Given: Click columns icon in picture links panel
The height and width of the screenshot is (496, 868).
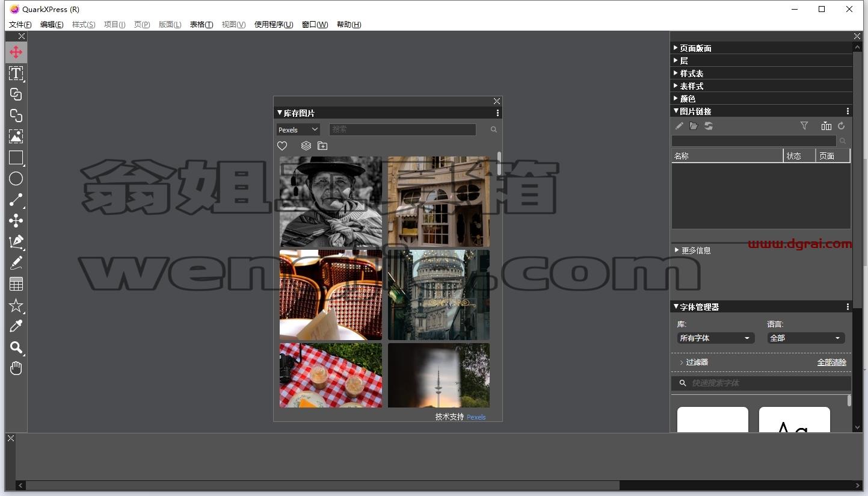Looking at the screenshot, I should (x=826, y=126).
